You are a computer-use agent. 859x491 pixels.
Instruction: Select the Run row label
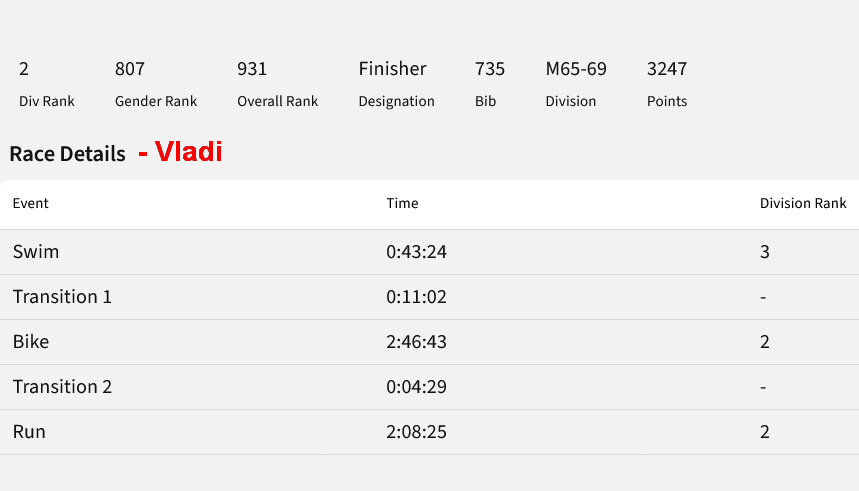(29, 431)
